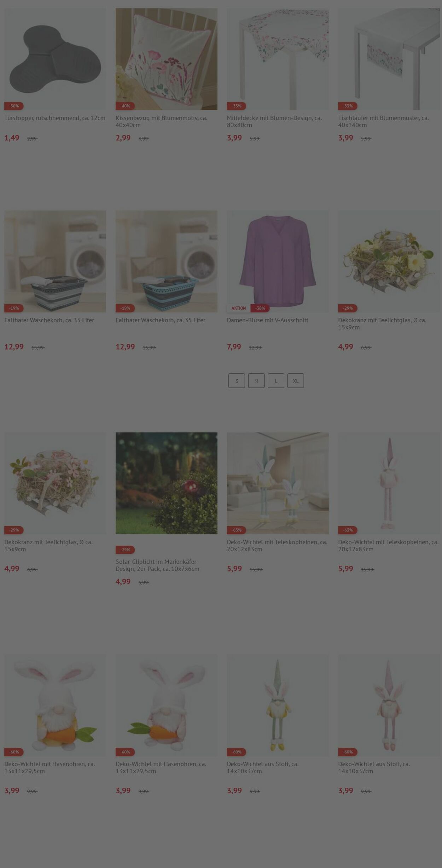
Task: Click the AKTION badge on the blouse
Action: (238, 308)
